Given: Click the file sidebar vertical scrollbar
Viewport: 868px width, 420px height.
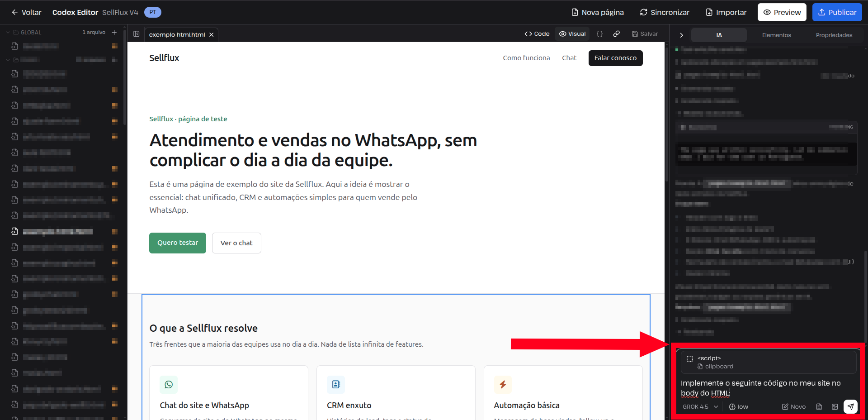Looking at the screenshot, I should click(x=125, y=77).
